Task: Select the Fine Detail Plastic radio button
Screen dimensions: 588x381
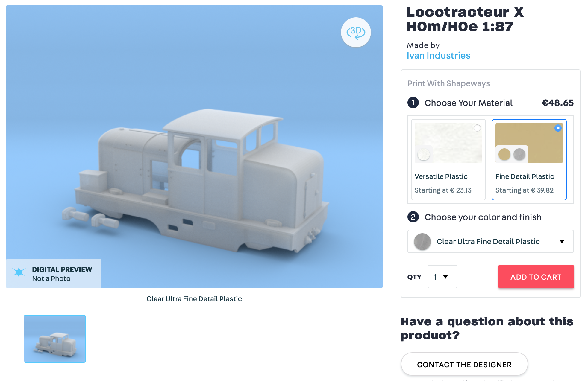Action: tap(558, 128)
